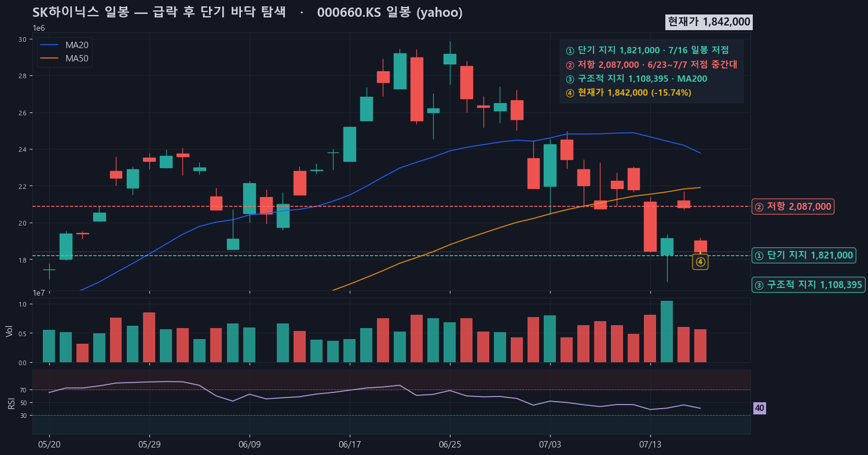Click the last red candle touching the ④ marker

coord(700,246)
